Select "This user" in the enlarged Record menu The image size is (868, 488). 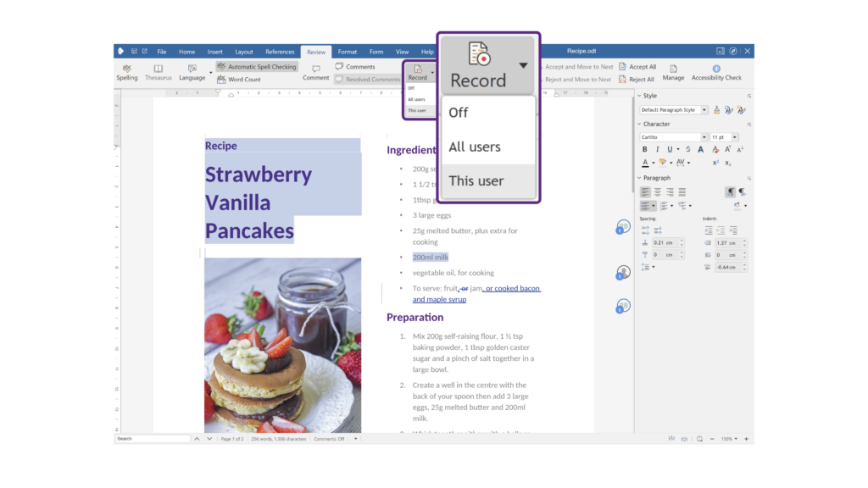pos(476,180)
